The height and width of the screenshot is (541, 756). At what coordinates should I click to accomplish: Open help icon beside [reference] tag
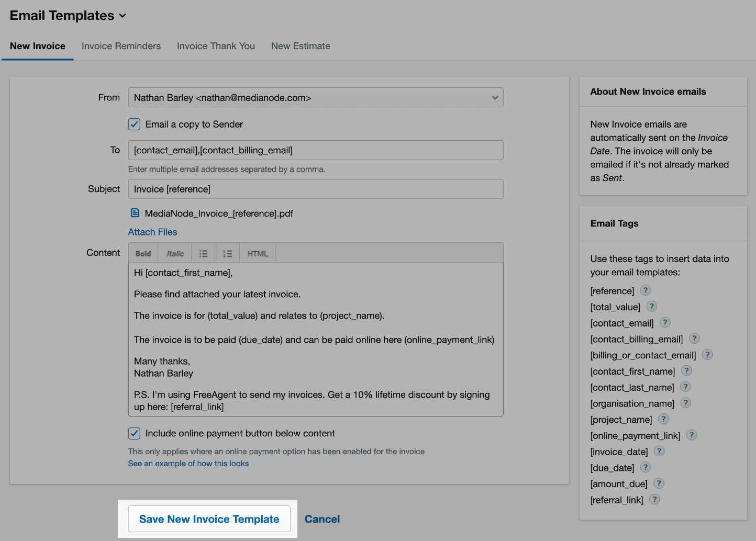(646, 290)
